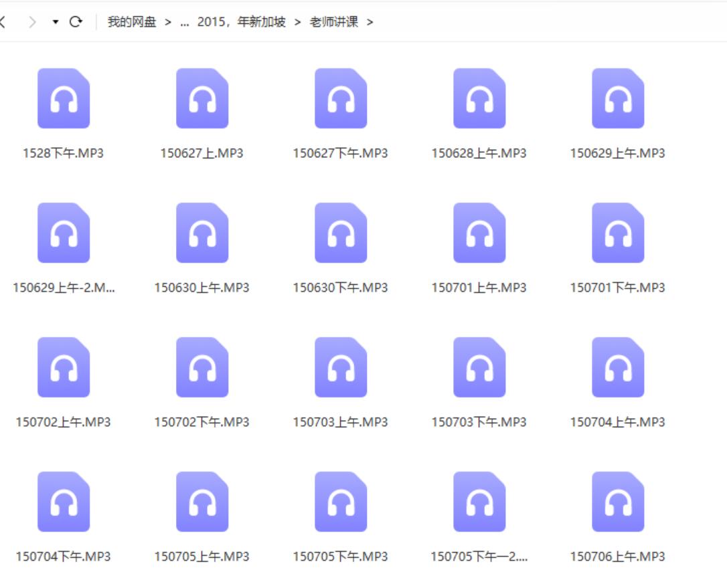Click the 150629上午-2 audio file icon
Image resolution: width=727 pixels, height=588 pixels.
[64, 233]
